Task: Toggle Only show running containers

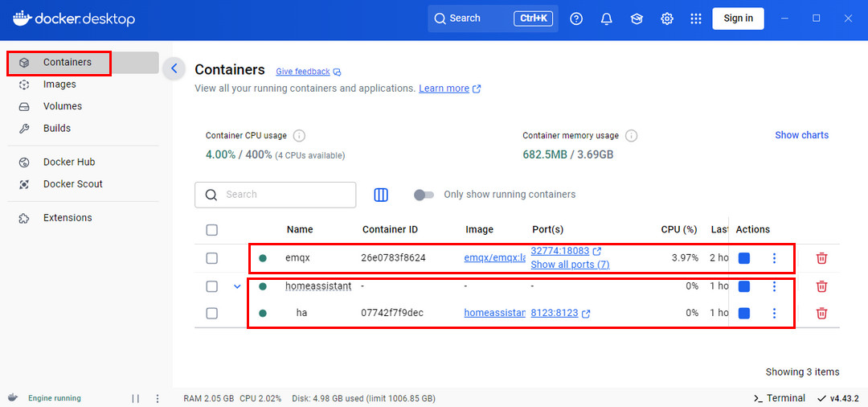Action: point(424,195)
